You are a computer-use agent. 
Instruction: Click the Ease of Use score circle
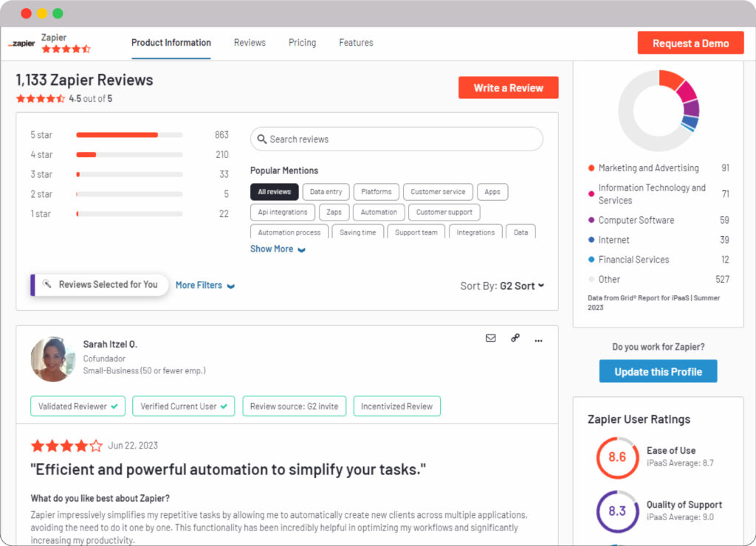pos(616,457)
